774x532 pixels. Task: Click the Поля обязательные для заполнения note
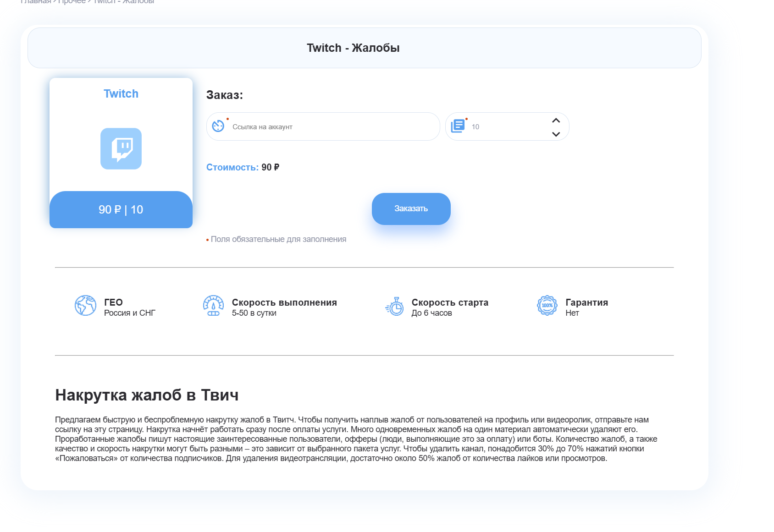(x=276, y=239)
